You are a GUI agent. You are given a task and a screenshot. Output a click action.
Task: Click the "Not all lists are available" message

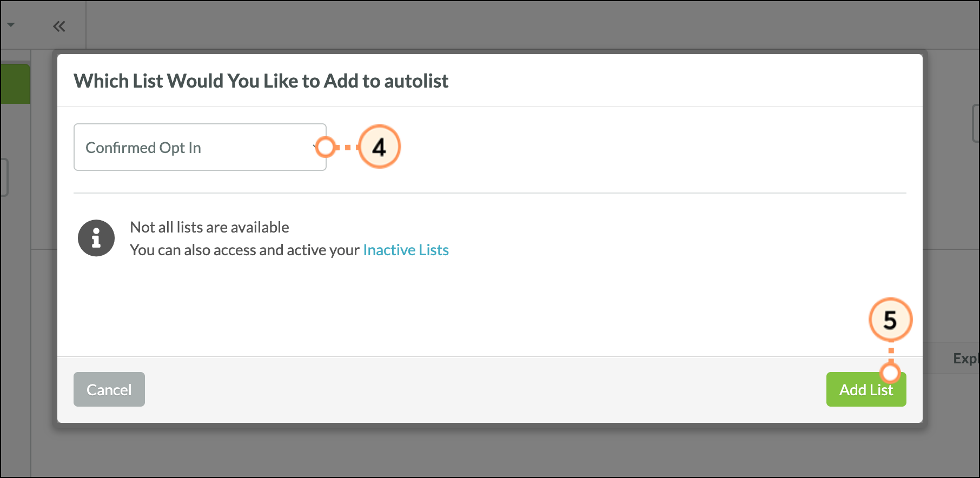click(209, 227)
